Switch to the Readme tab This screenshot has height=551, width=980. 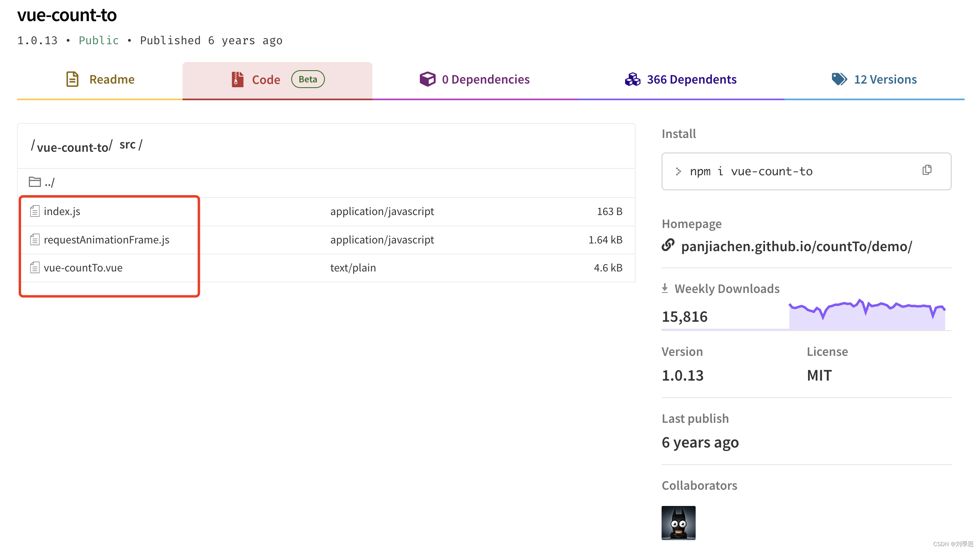point(112,80)
